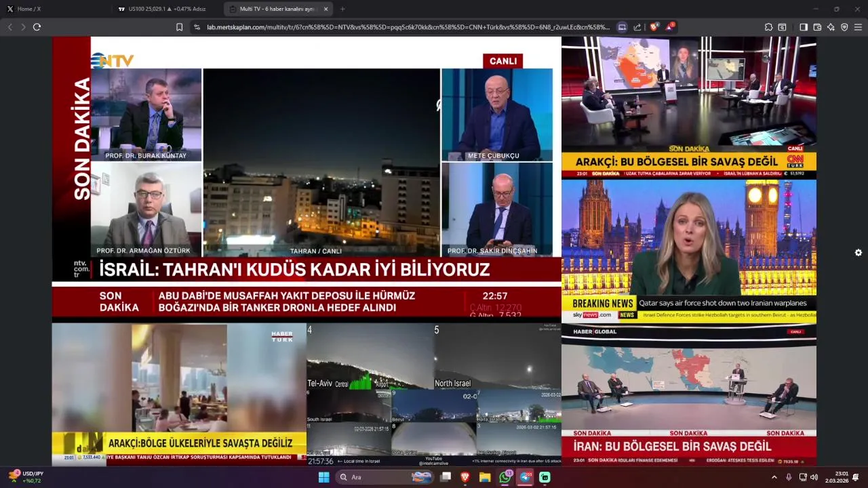The image size is (868, 488).
Task: Select the Habertürk video stream
Action: [x=179, y=394]
